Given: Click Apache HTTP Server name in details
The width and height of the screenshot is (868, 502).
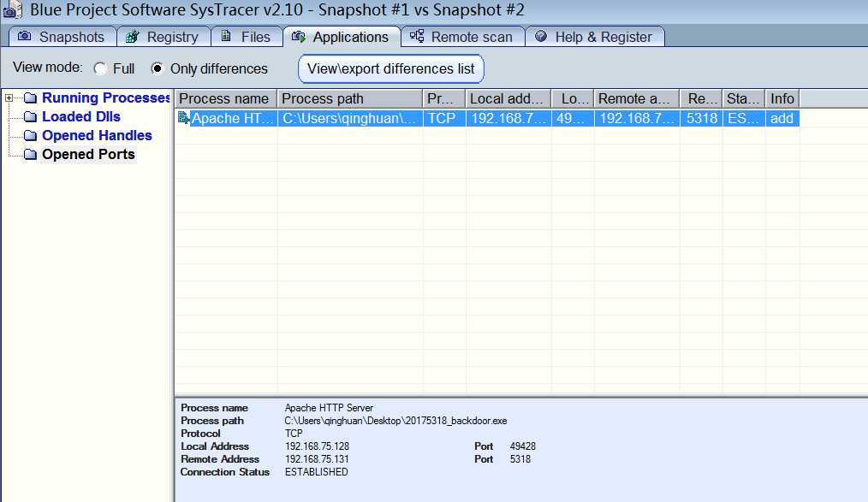Looking at the screenshot, I should [x=329, y=408].
